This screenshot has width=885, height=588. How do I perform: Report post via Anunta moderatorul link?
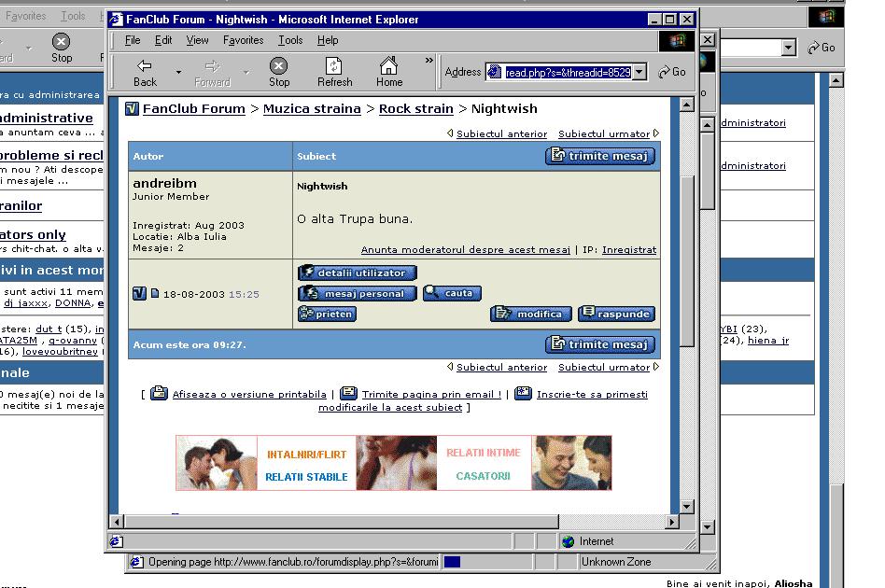point(466,249)
